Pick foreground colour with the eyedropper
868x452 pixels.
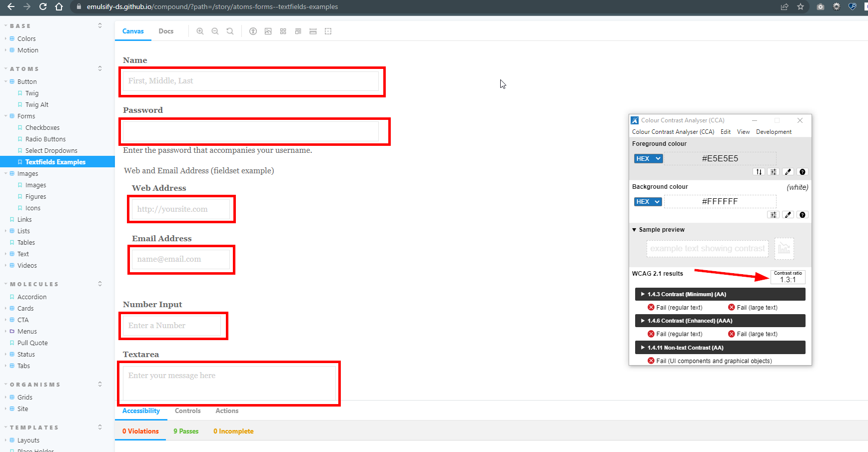click(x=788, y=171)
